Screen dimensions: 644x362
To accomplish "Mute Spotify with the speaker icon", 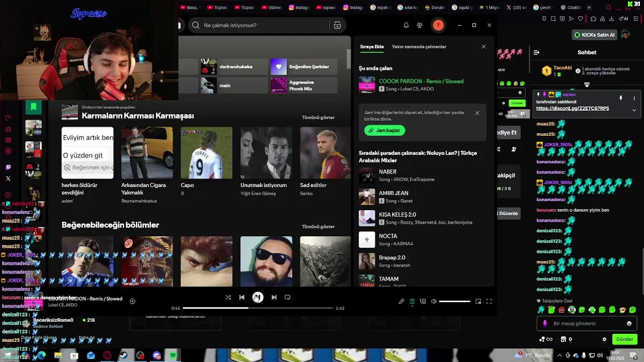I will [x=434, y=302].
